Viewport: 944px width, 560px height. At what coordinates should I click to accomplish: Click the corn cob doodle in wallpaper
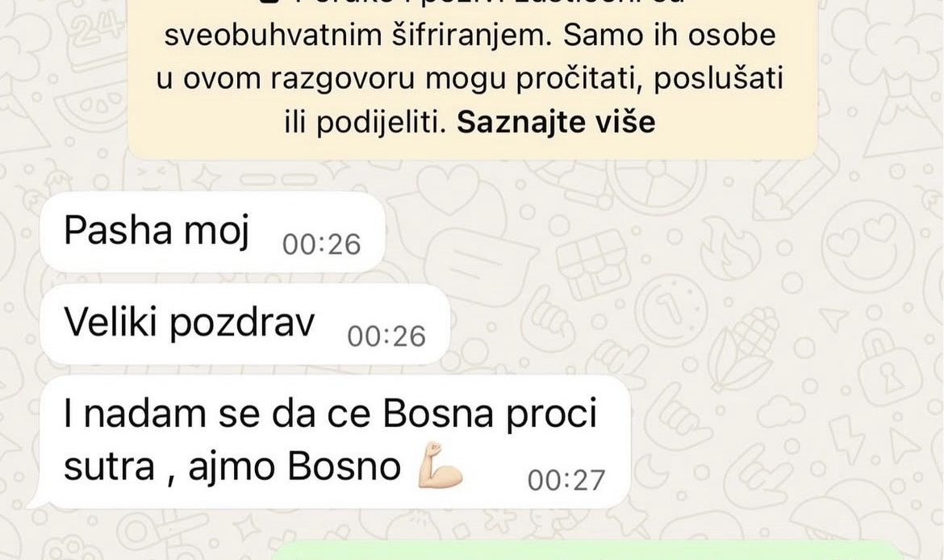[x=742, y=348]
